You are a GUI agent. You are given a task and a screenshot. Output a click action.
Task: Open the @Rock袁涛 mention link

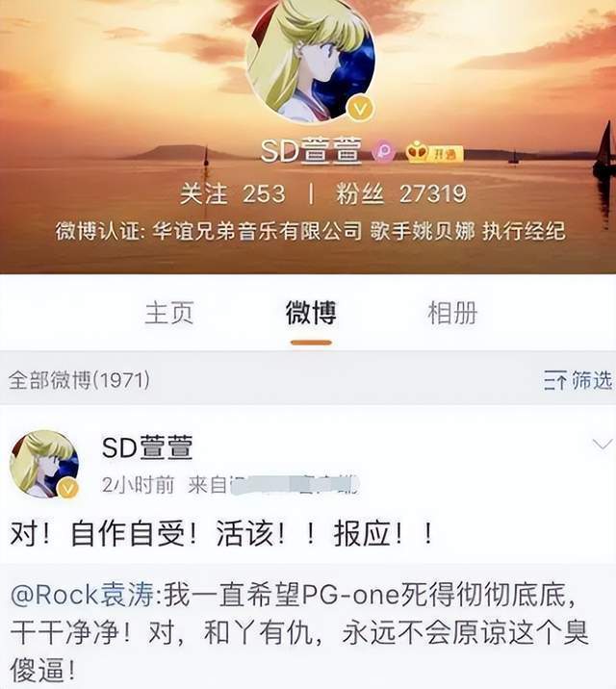pos(82,595)
